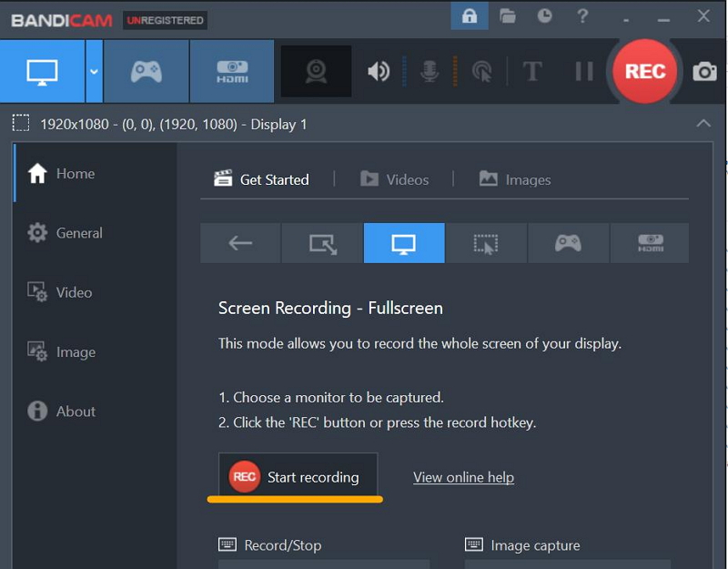Switch to the Videos tab

tap(395, 179)
